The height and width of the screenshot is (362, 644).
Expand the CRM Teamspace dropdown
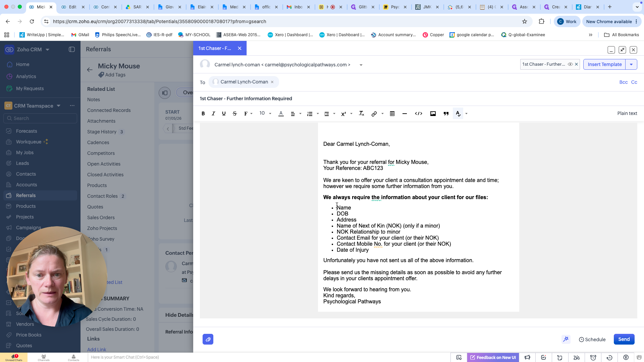tap(58, 106)
